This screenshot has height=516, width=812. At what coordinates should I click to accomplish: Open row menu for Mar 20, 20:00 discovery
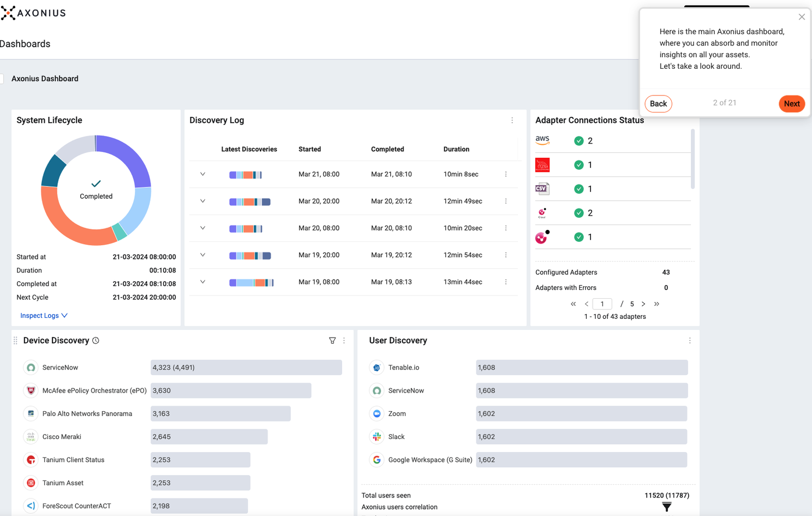coord(506,201)
